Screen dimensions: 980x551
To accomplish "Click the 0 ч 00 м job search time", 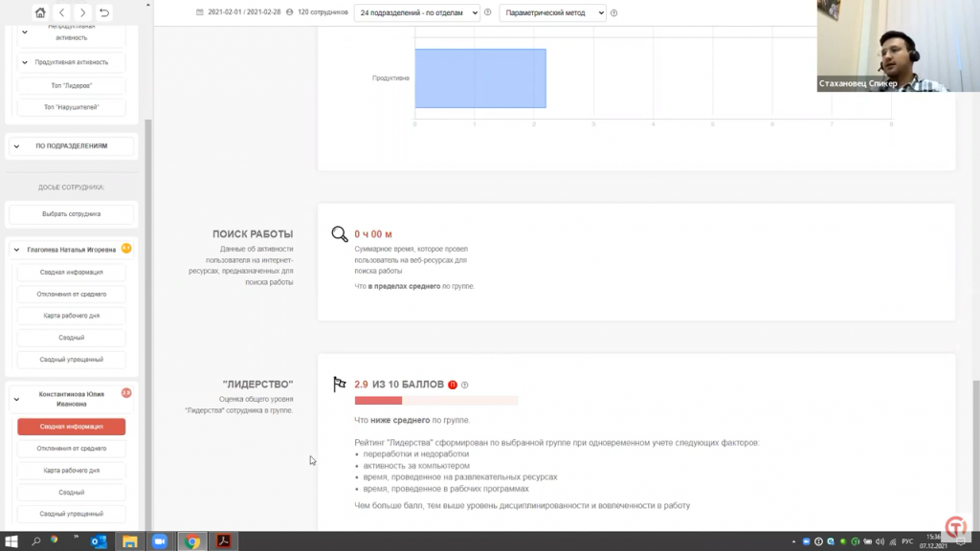I will coord(373,234).
